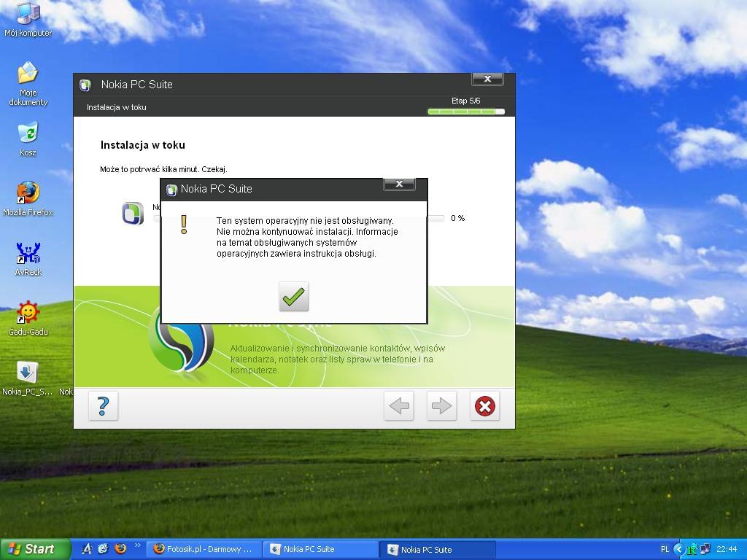Click the Nokia PC Suite icon in the installer title bar
This screenshot has height=560, width=747.
tap(85, 85)
